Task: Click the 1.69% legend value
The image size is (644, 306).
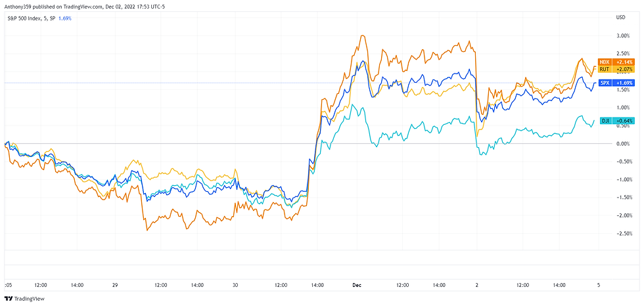Action: [64, 18]
